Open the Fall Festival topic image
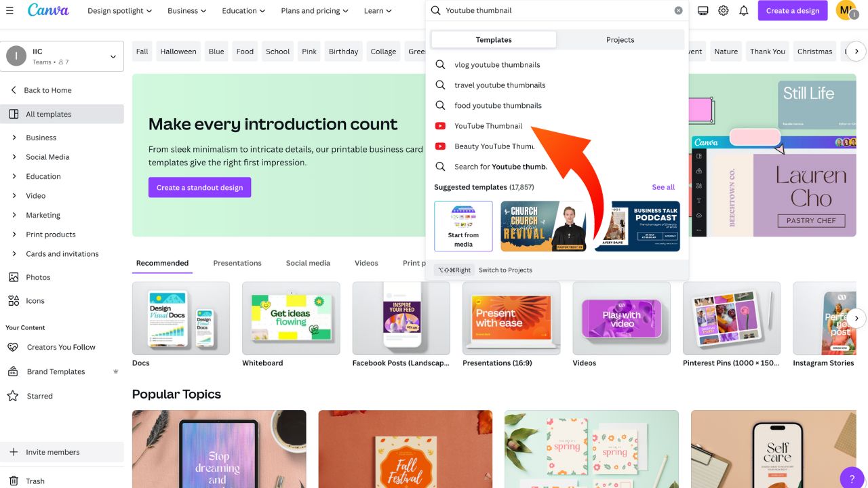This screenshot has width=868, height=488. click(x=406, y=449)
